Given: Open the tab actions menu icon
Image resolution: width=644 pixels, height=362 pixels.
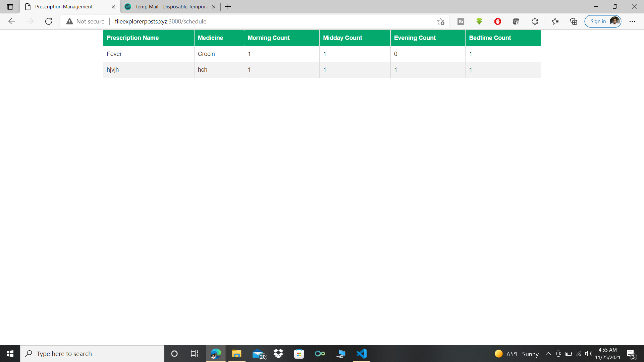Looking at the screenshot, I should click(10, 7).
